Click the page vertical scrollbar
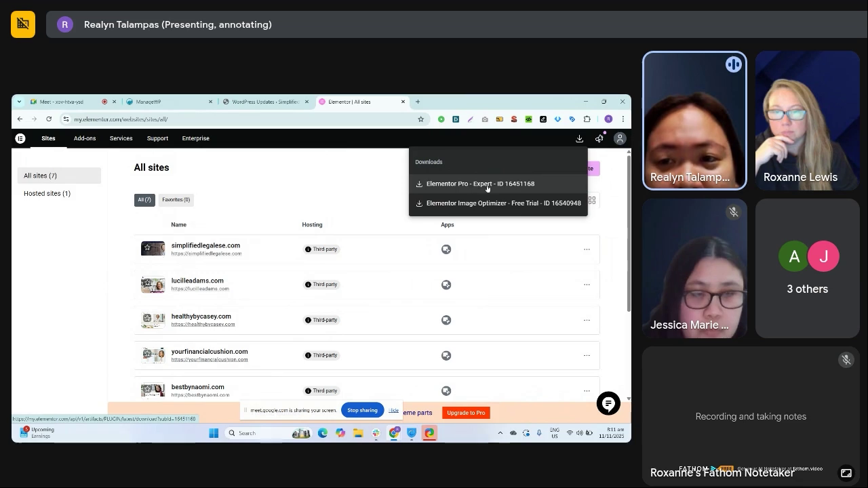The image size is (868, 488). coord(628,234)
